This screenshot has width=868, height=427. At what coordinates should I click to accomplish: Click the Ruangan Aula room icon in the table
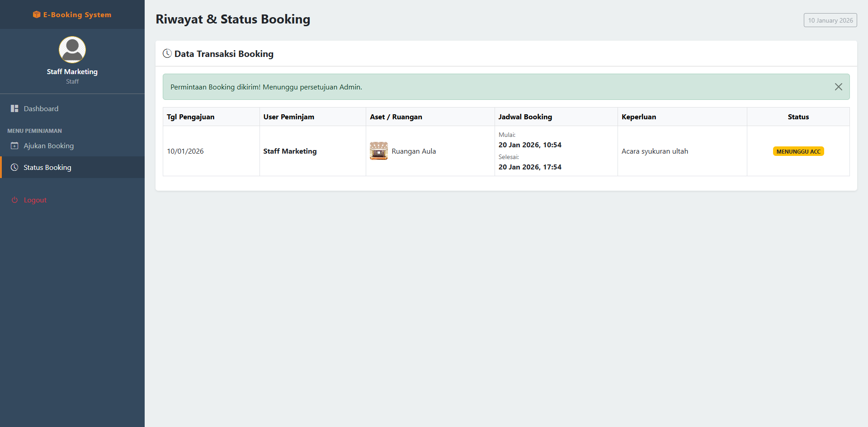tap(378, 151)
